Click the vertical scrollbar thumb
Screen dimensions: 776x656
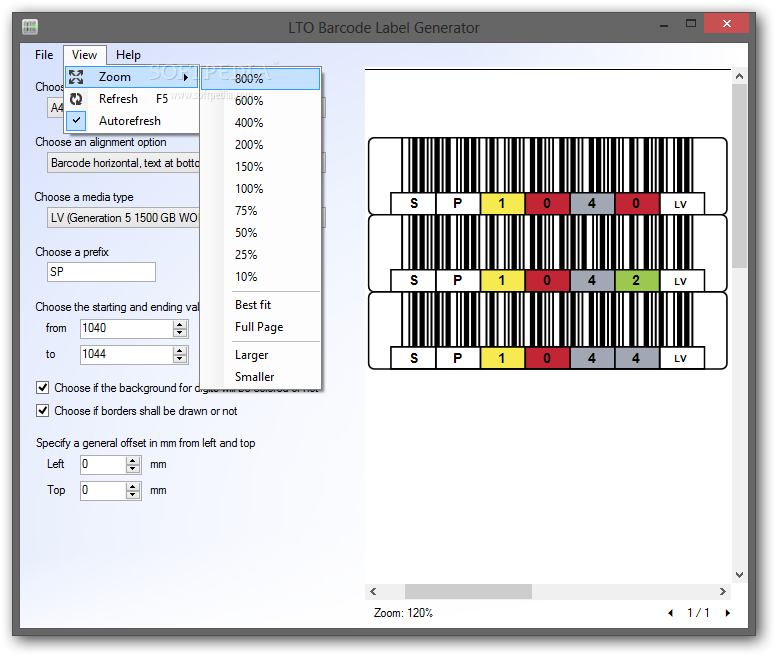[x=739, y=176]
